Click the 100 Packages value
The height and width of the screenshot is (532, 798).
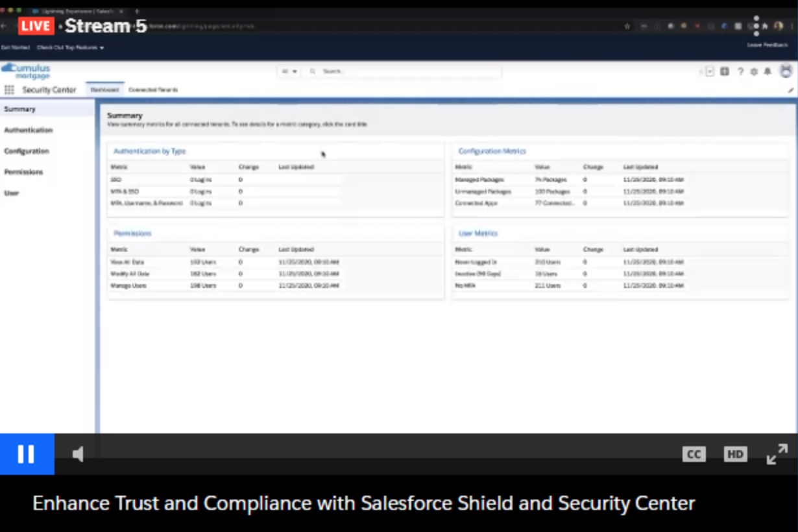552,191
